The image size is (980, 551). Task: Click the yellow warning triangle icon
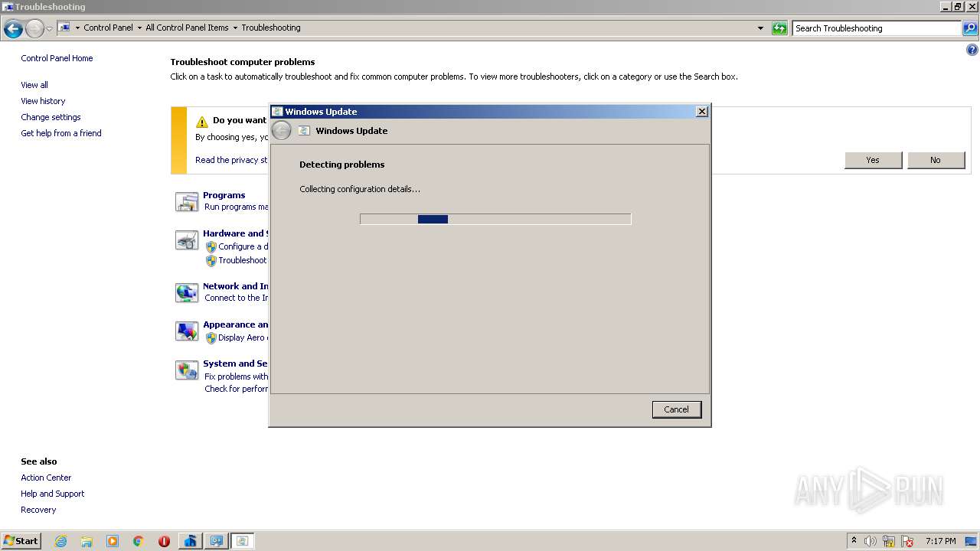tap(202, 122)
